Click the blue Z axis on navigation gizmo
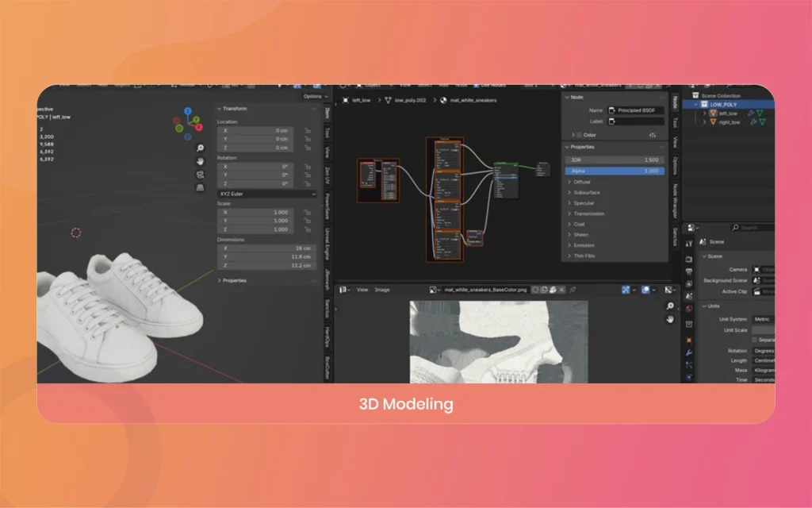This screenshot has width=812, height=508. [x=188, y=111]
